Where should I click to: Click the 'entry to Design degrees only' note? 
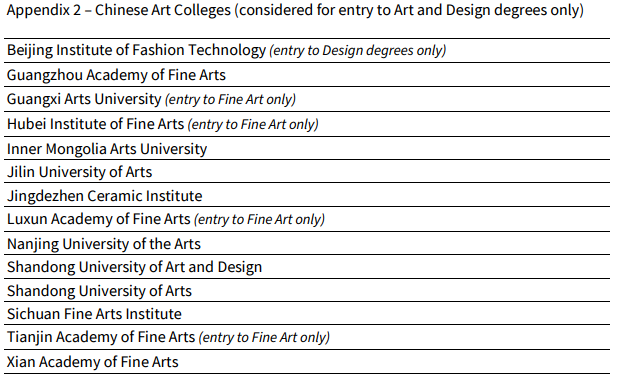pyautogui.click(x=358, y=51)
